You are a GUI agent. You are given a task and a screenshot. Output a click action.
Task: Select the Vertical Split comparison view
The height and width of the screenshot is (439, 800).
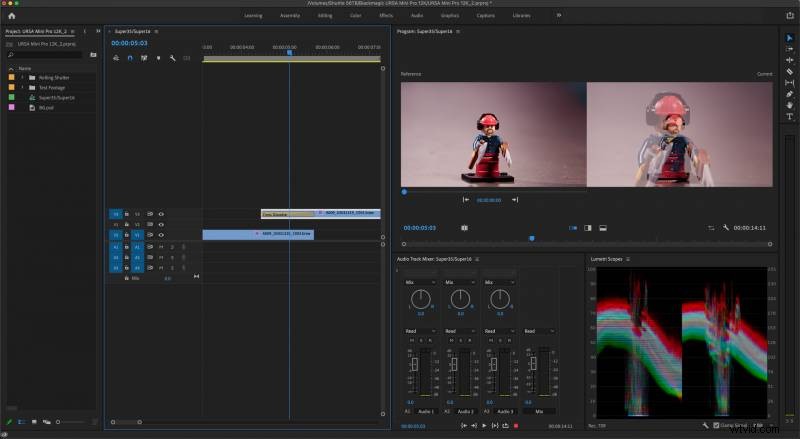[x=588, y=228]
